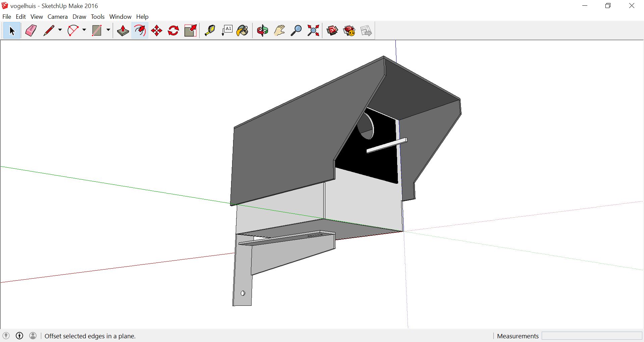
Task: Pick the Rotate tool
Action: (x=173, y=31)
